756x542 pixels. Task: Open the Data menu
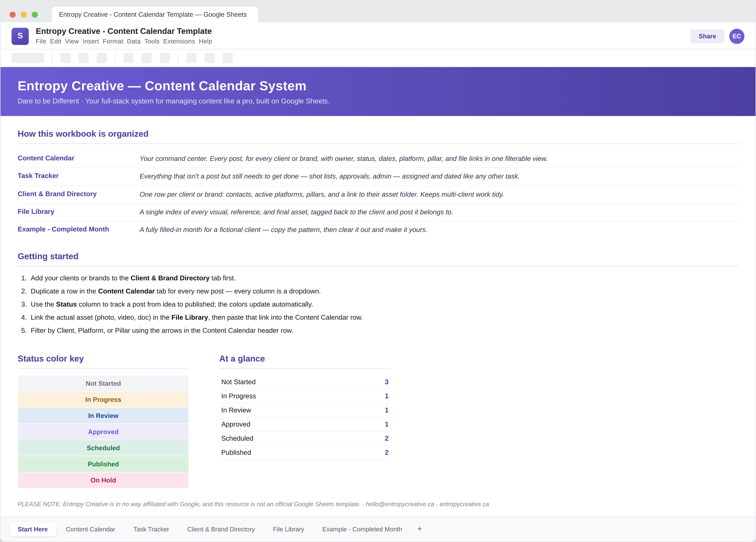134,41
